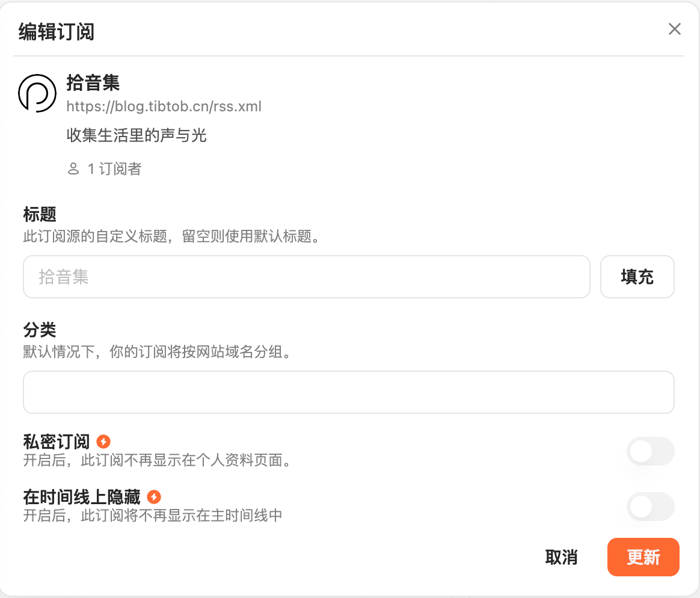This screenshot has width=700, height=598.
Task: Click the 1 订阅者 subscriber count
Action: tap(114, 169)
